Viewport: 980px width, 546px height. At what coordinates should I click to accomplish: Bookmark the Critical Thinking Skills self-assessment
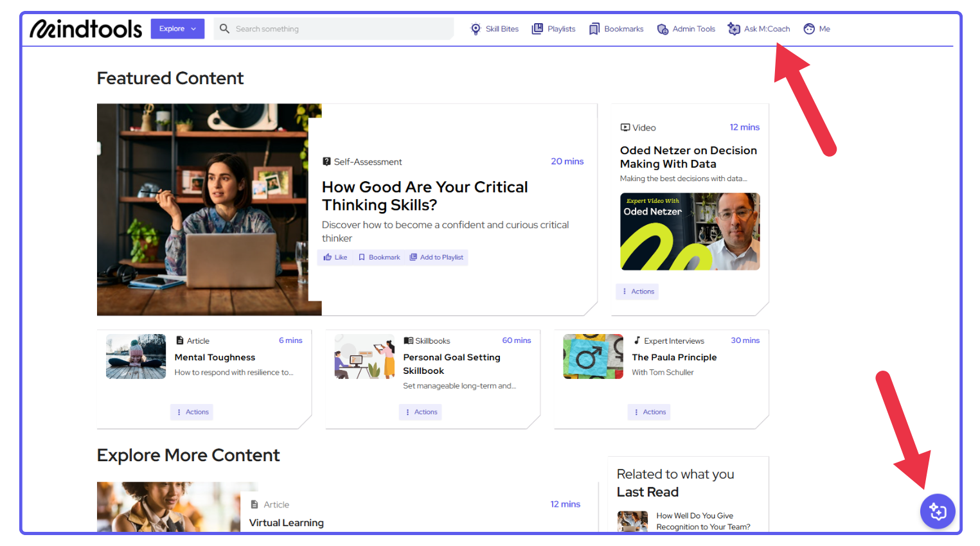click(x=379, y=258)
